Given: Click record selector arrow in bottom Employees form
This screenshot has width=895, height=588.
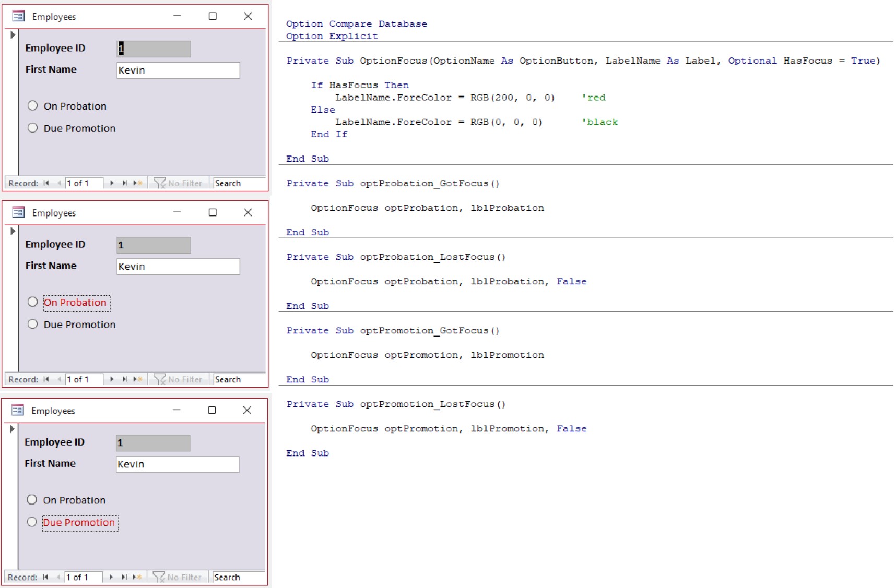Looking at the screenshot, I should [x=12, y=429].
